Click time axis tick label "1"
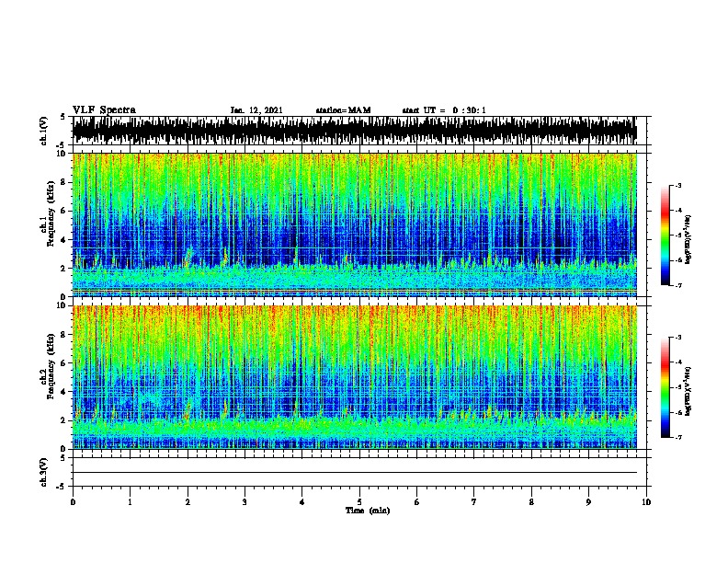The height and width of the screenshot is (563, 728). (130, 501)
